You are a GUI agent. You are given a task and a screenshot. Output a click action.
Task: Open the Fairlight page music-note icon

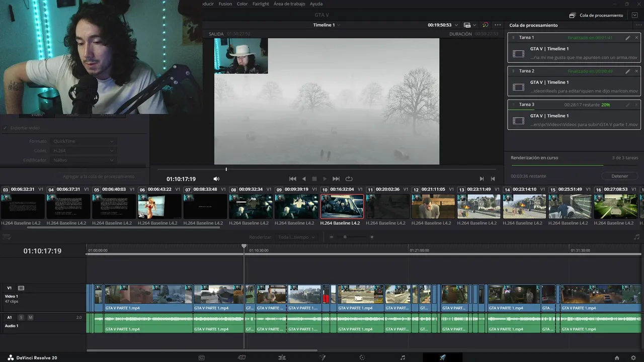403,357
